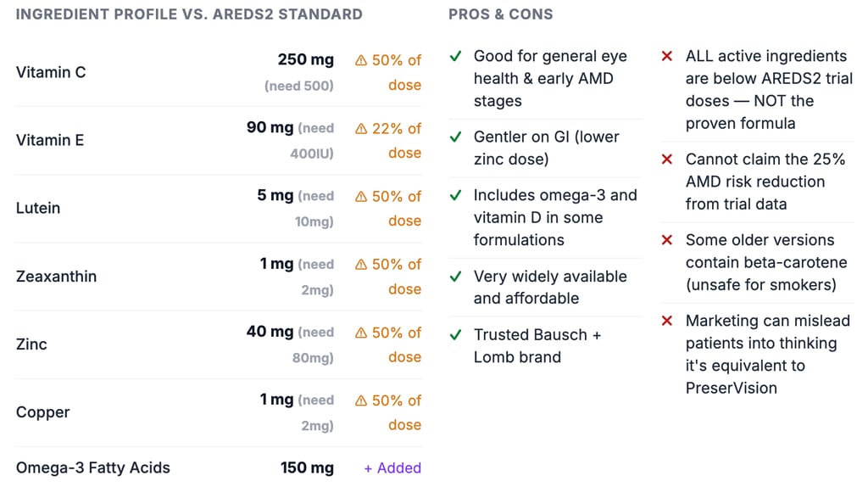
Task: Click the red X beside beta-carotene warning
Action: [667, 240]
